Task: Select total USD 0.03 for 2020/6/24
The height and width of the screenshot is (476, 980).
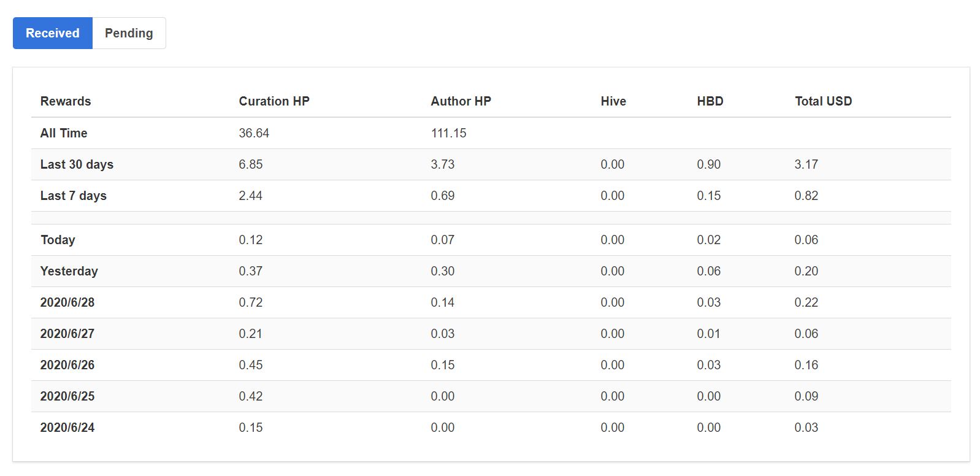Action: [x=806, y=428]
